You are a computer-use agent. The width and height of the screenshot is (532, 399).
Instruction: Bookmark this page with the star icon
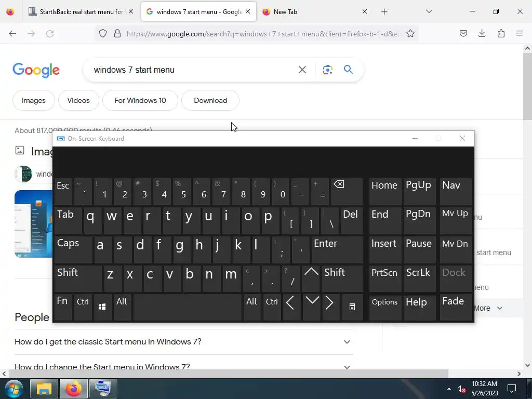click(x=410, y=33)
